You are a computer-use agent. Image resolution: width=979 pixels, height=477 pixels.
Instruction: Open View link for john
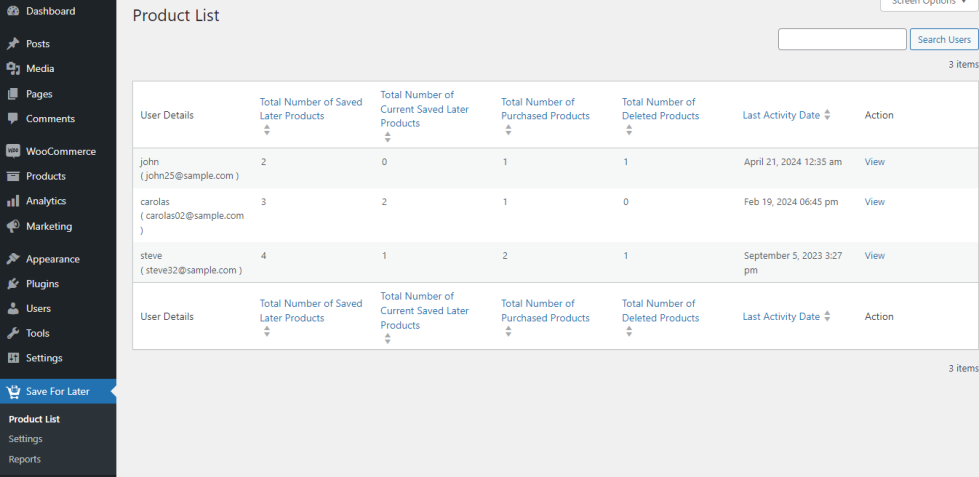point(874,162)
